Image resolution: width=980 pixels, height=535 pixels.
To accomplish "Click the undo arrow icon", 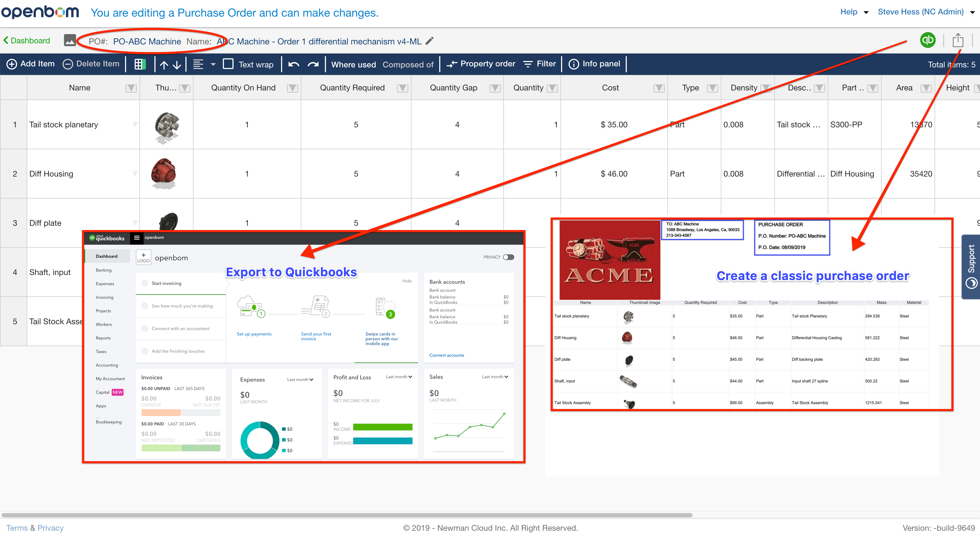I will [x=294, y=64].
